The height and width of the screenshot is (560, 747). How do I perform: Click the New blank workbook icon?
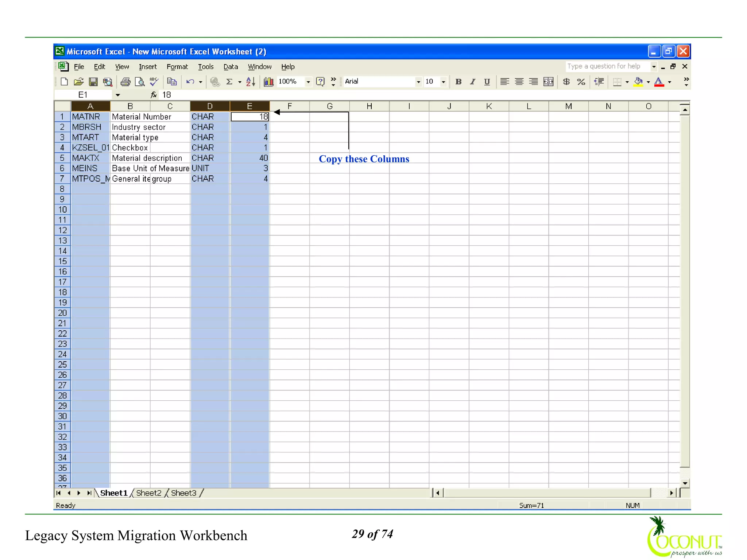click(64, 82)
